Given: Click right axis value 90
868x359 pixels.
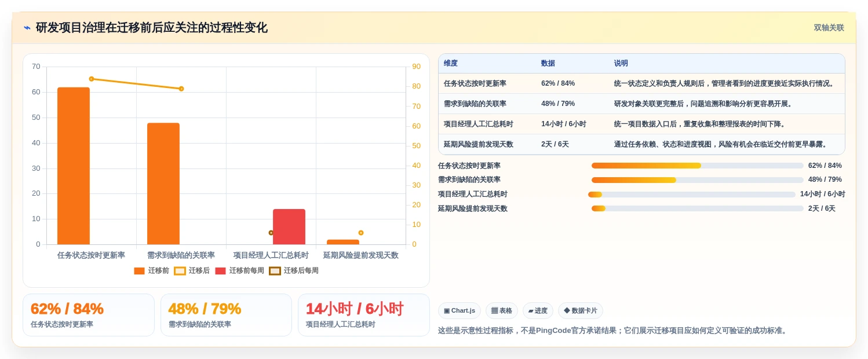Looking at the screenshot, I should click(x=416, y=67).
